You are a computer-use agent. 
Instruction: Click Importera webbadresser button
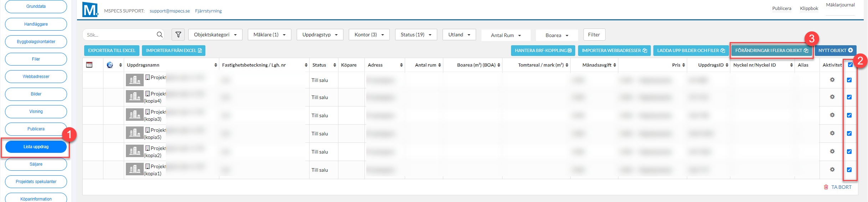pos(614,51)
